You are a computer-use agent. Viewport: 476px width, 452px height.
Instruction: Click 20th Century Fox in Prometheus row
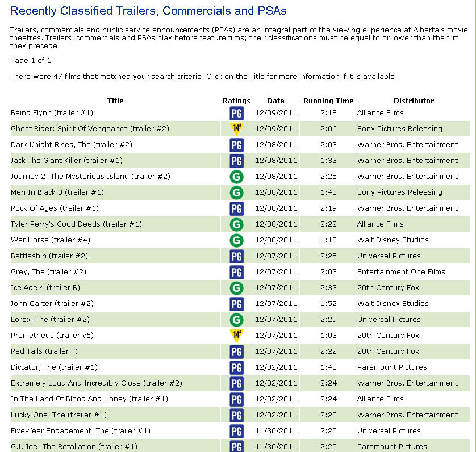tap(388, 335)
